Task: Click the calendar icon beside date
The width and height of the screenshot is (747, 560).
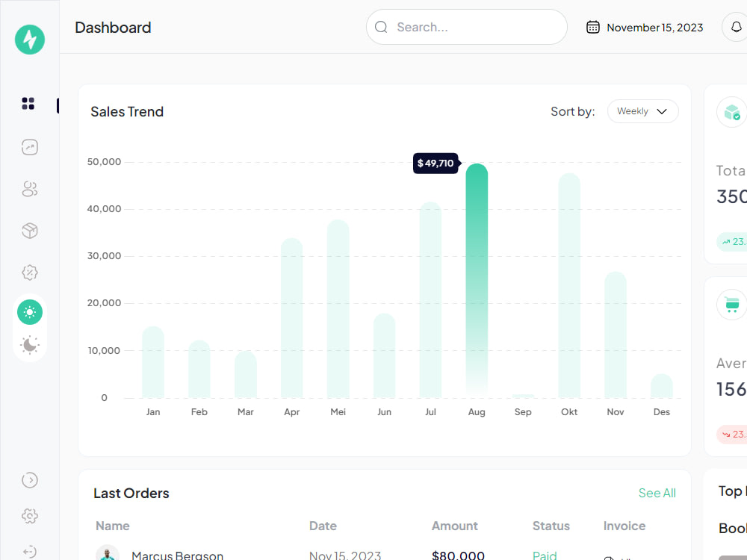Action: [592, 27]
